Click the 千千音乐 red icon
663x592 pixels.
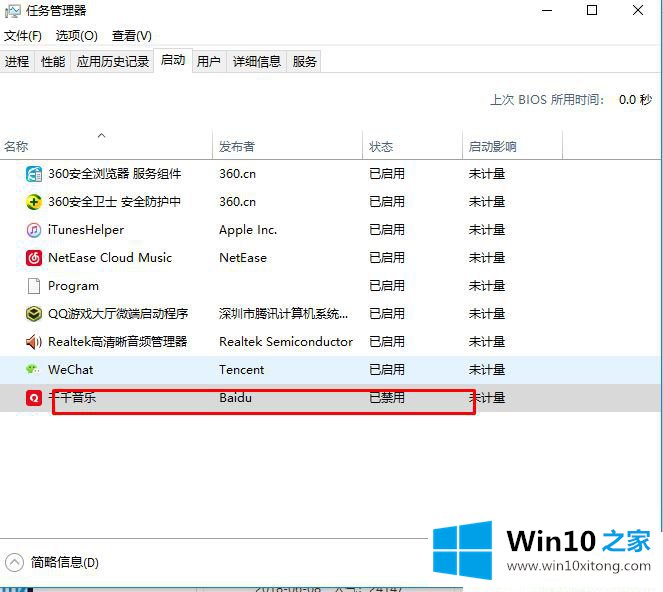(x=34, y=398)
